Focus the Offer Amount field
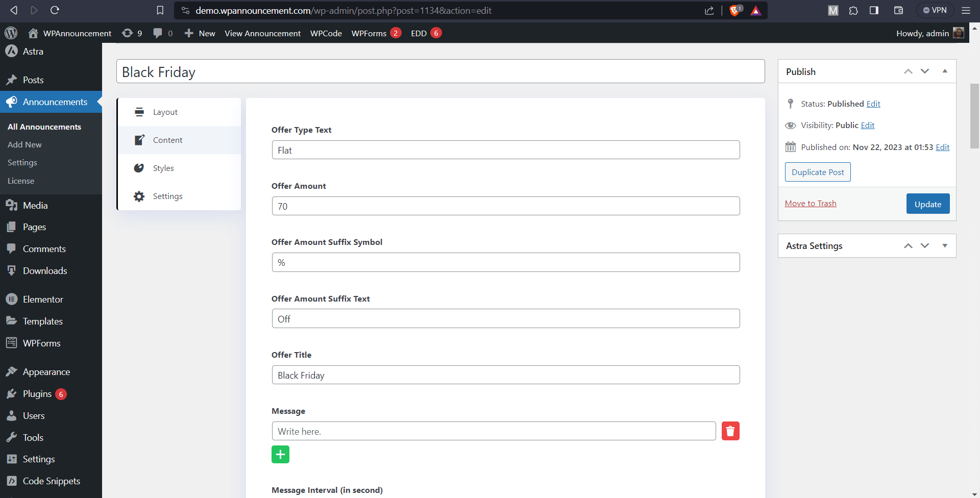 click(506, 206)
